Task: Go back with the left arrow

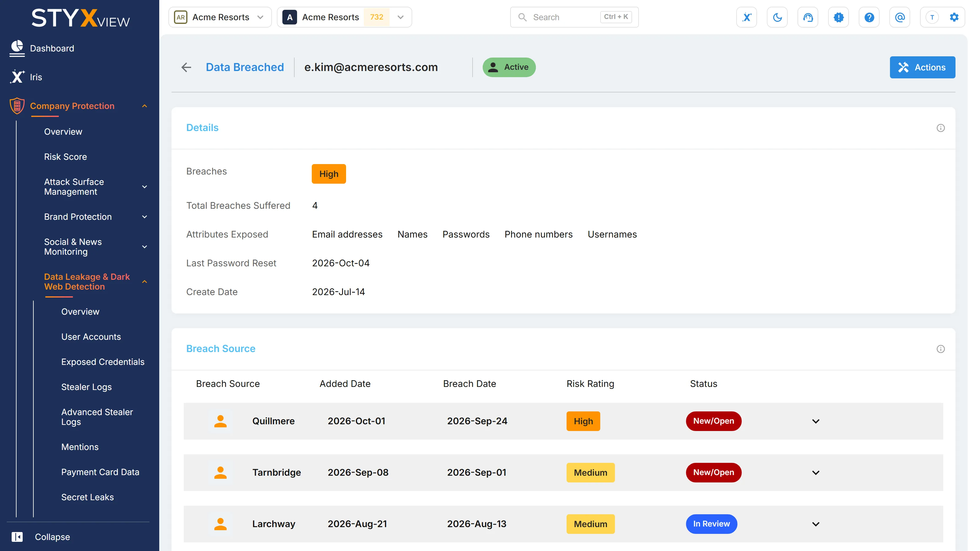Action: [187, 67]
